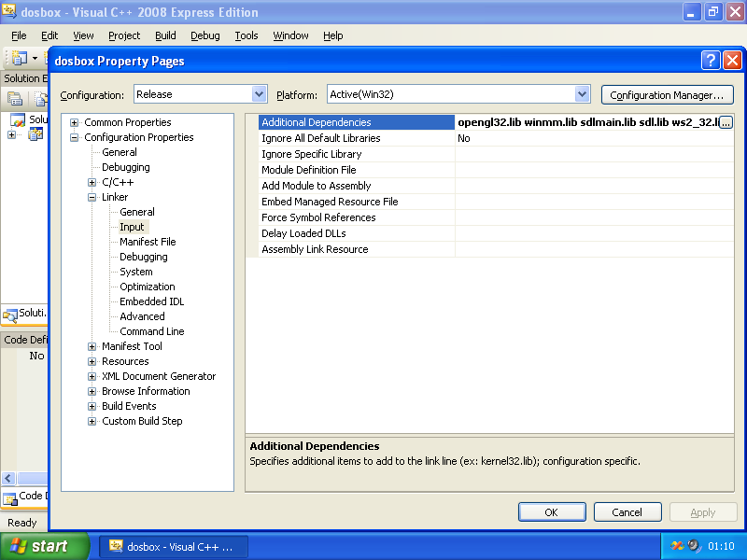The width and height of the screenshot is (747, 560).
Task: Click the Configuration Manager button
Action: (667, 94)
